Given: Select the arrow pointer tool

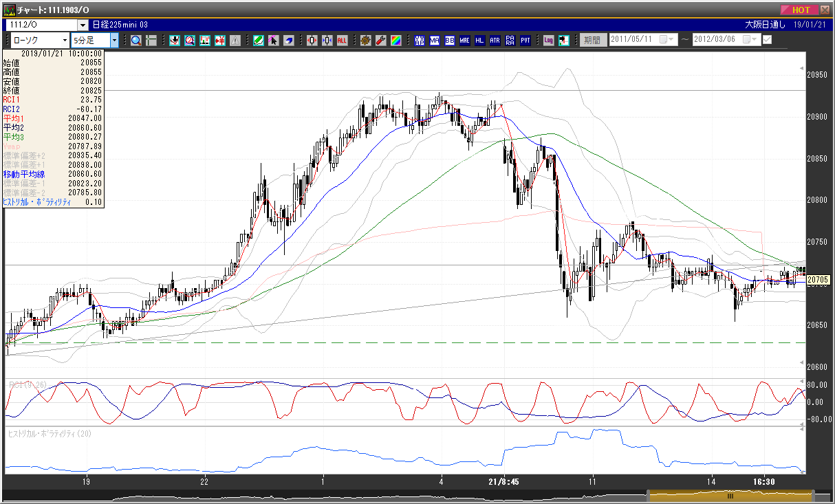Looking at the screenshot, I should 274,40.
